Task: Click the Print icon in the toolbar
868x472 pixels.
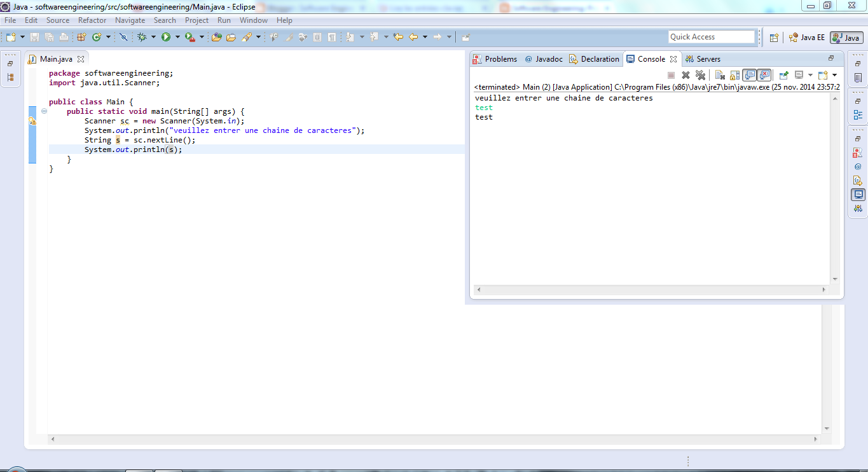Action: point(63,37)
